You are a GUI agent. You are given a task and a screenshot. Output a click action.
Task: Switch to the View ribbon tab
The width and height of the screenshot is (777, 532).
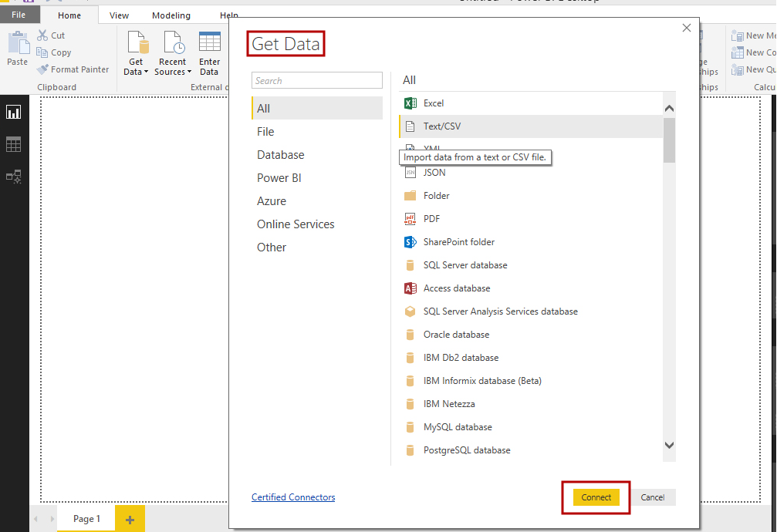[119, 15]
